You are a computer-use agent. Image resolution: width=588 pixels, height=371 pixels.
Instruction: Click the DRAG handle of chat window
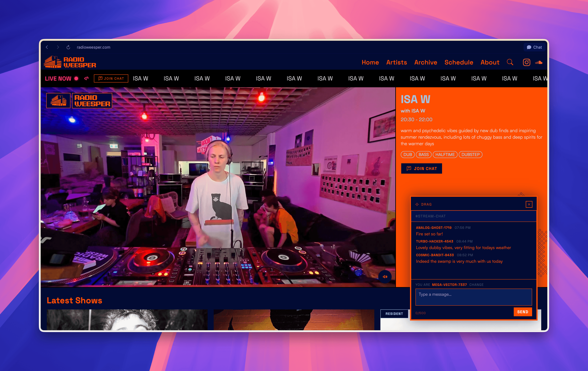(x=424, y=204)
